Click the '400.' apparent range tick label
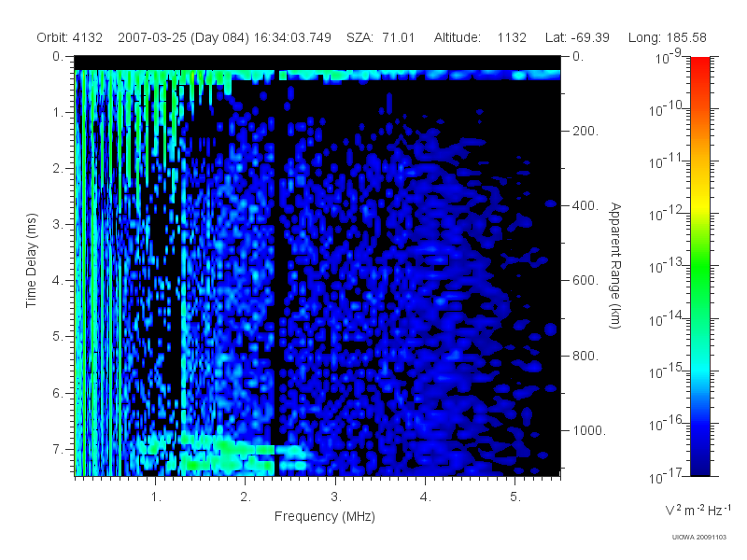This screenshot has height=560, width=747. point(585,205)
